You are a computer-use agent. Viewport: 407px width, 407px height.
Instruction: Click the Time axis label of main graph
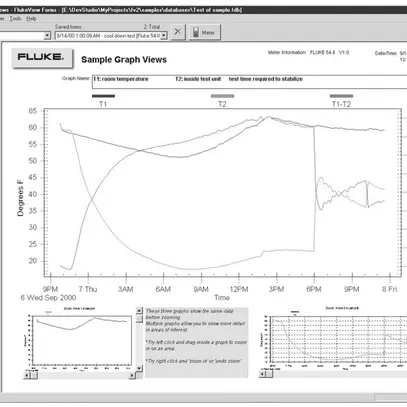[x=222, y=297]
